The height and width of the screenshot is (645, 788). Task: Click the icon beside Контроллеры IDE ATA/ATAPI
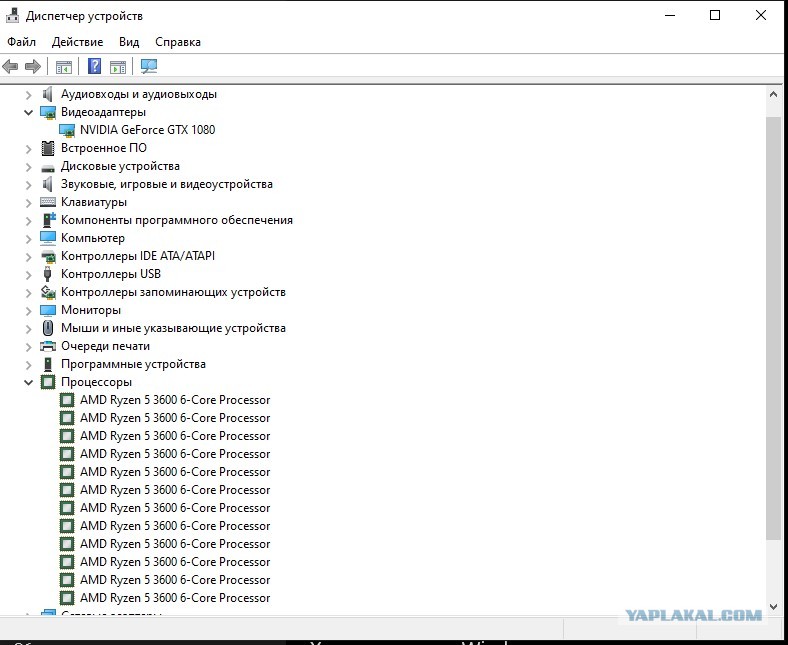tap(48, 256)
